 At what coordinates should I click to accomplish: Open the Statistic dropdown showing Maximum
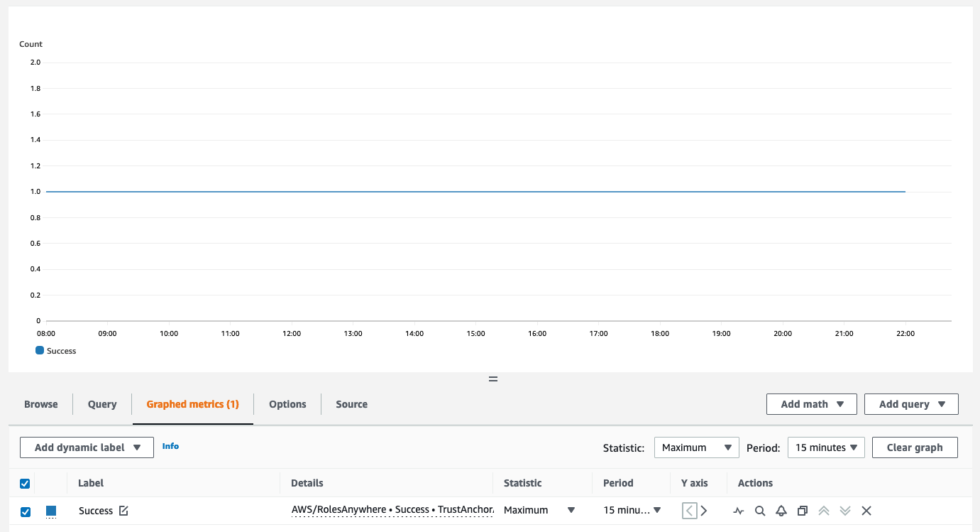696,447
